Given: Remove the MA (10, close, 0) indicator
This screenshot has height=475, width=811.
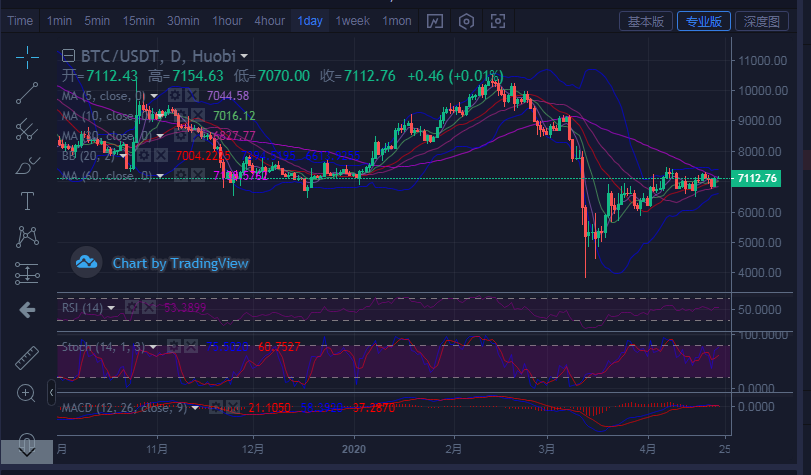Looking at the screenshot, I should tap(198, 115).
